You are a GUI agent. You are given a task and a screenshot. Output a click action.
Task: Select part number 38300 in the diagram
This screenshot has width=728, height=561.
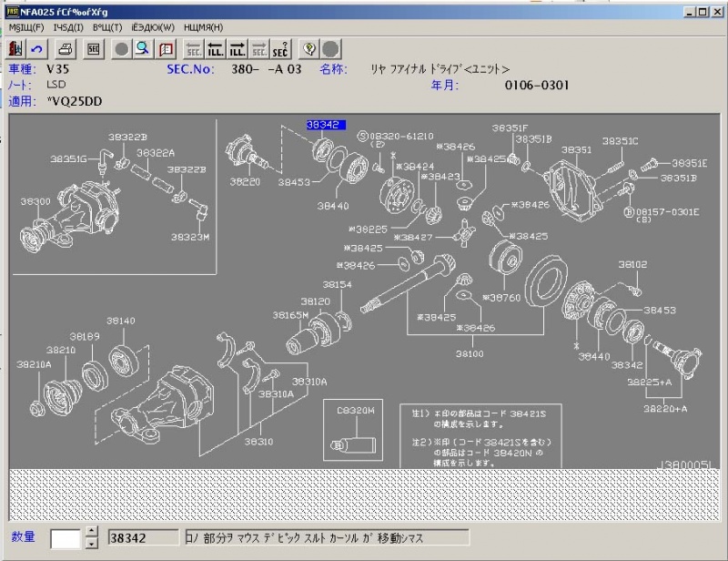coord(35,200)
